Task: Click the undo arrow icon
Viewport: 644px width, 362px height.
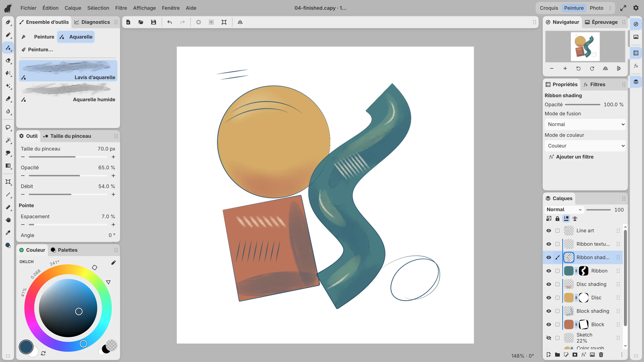Action: point(170,22)
